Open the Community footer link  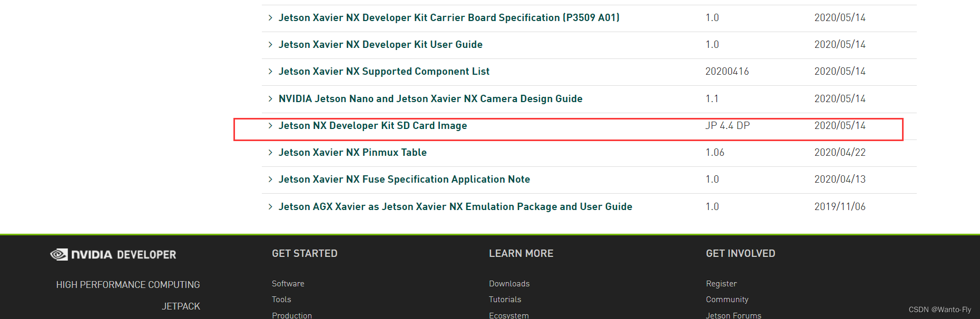click(x=727, y=300)
